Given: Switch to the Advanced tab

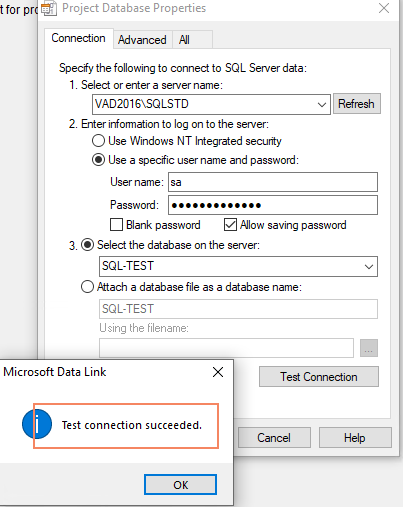Looking at the screenshot, I should click(x=142, y=40).
